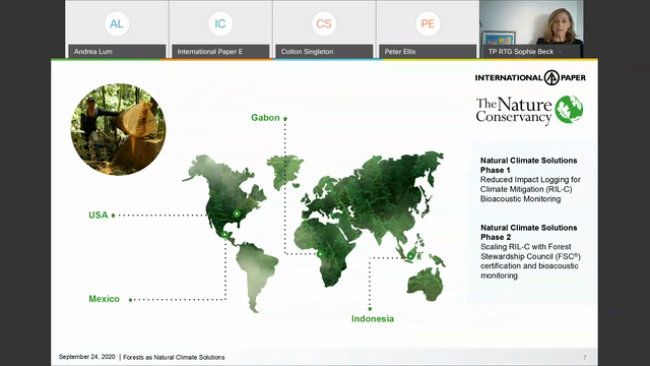This screenshot has width=650, height=366.
Task: Click the Natural Climate Solutions Phase 1 heading
Action: (529, 165)
